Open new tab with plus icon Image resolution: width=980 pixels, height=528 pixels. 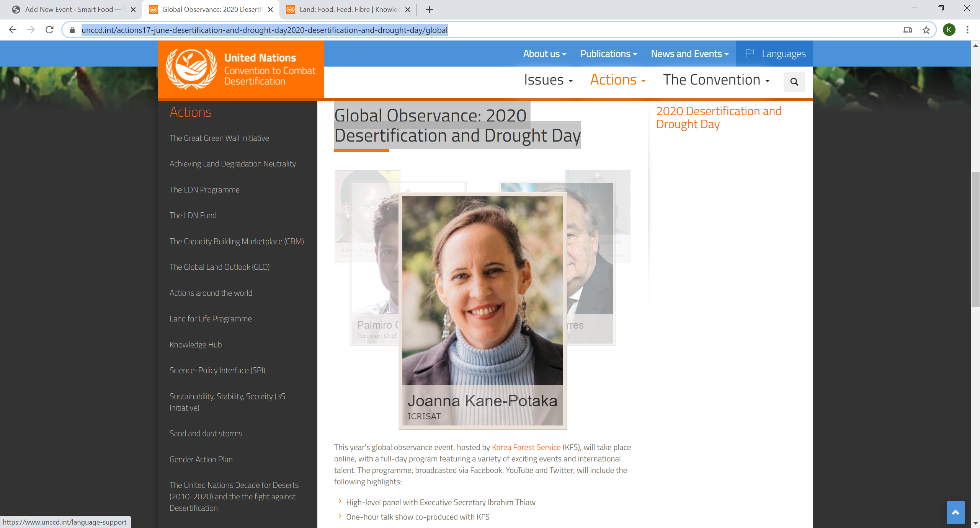[x=430, y=10]
